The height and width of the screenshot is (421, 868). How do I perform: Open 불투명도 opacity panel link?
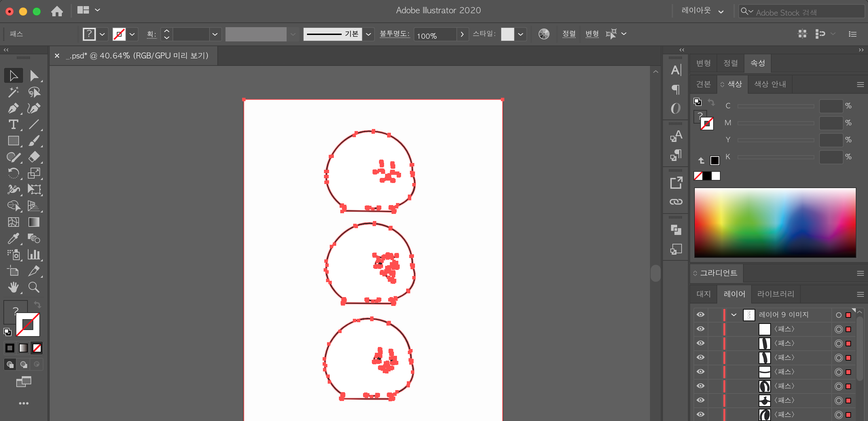pyautogui.click(x=395, y=34)
